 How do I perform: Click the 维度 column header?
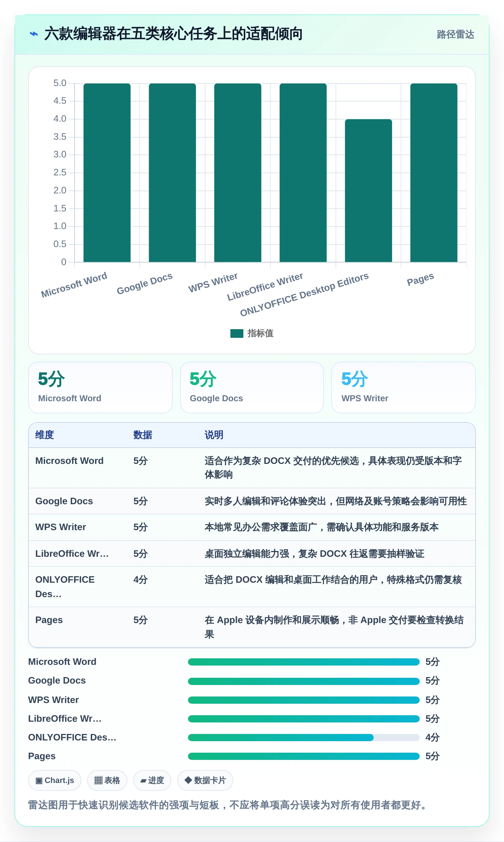click(45, 435)
